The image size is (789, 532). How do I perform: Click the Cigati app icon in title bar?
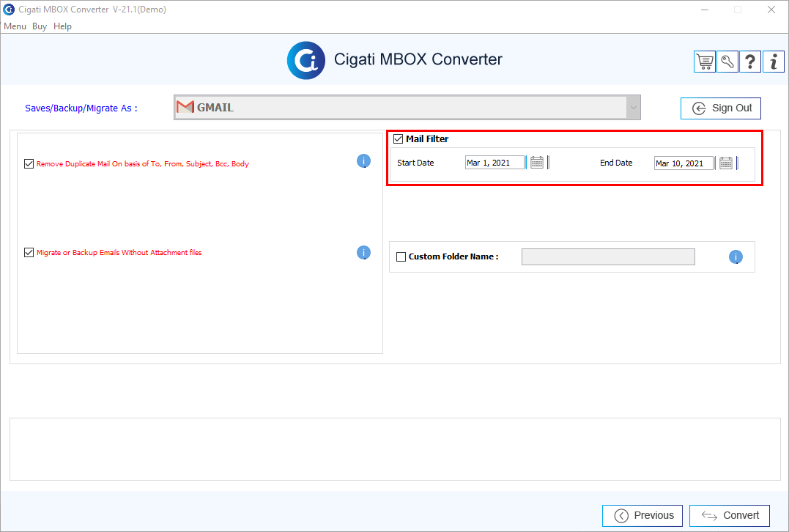[x=9, y=10]
